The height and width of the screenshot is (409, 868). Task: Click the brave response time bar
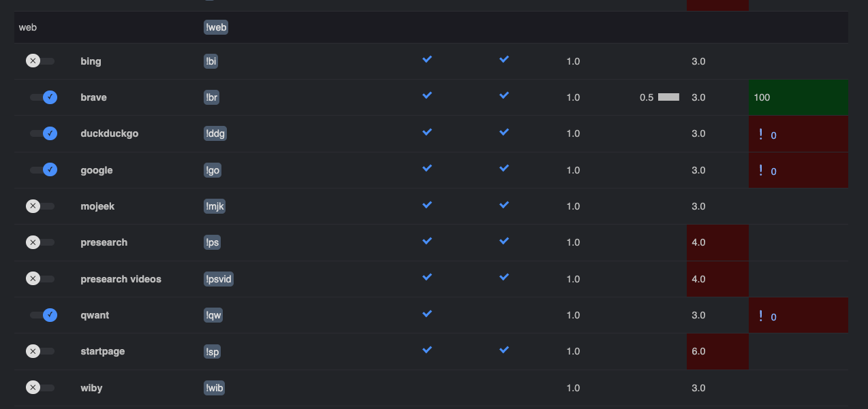668,97
